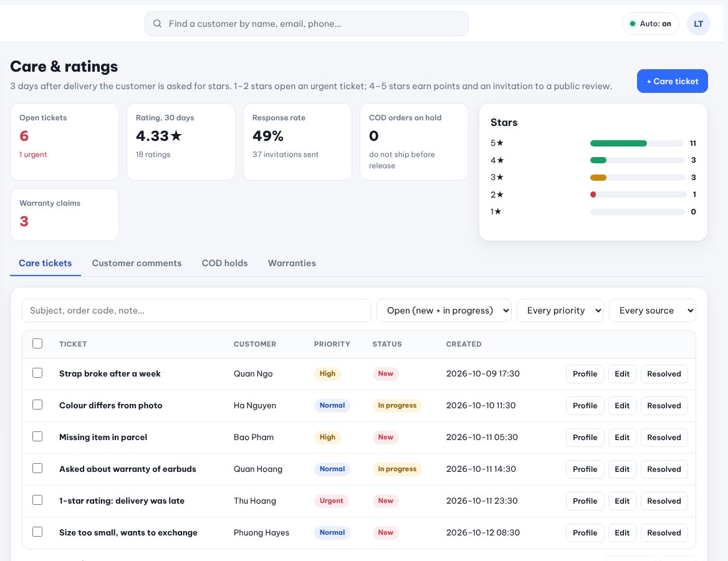Image resolution: width=728 pixels, height=561 pixels.
Task: Open Quan Ngo's Profile
Action: coord(585,374)
